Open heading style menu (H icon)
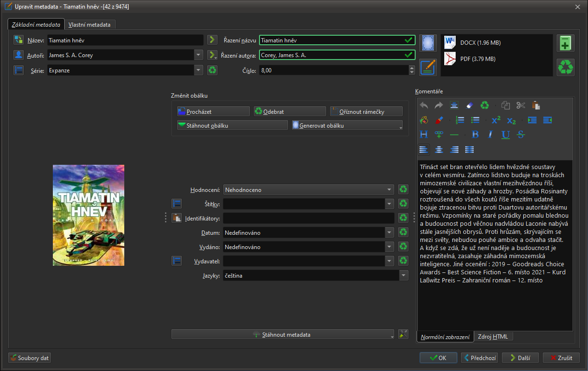 (424, 135)
